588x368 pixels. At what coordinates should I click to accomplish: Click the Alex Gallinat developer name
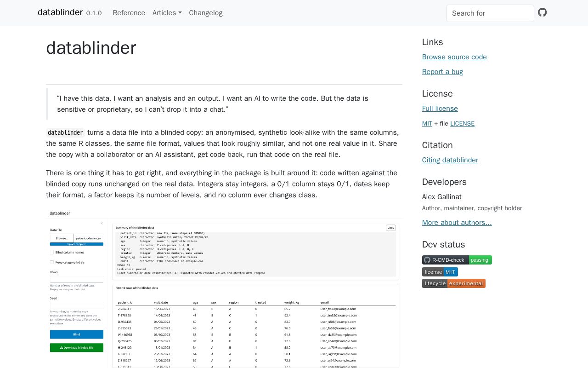442,197
